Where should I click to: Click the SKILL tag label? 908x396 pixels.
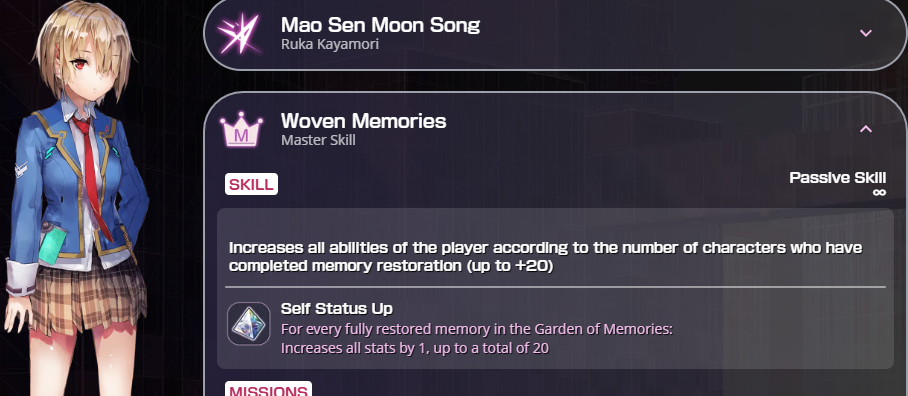(251, 184)
